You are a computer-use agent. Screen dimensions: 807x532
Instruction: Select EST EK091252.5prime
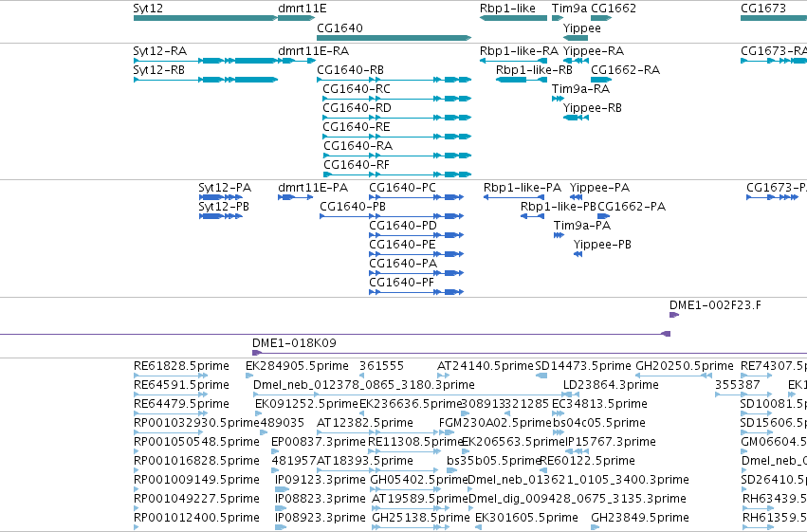point(258,414)
